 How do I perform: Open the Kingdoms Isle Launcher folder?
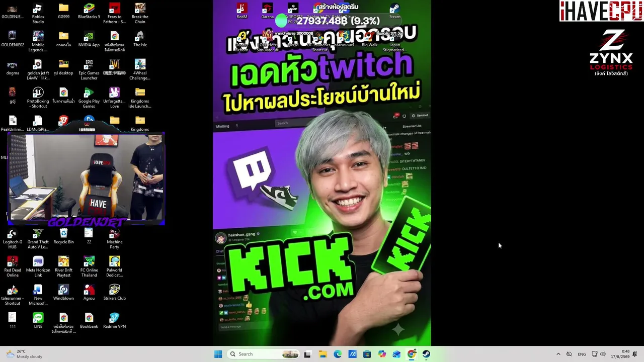(x=140, y=98)
